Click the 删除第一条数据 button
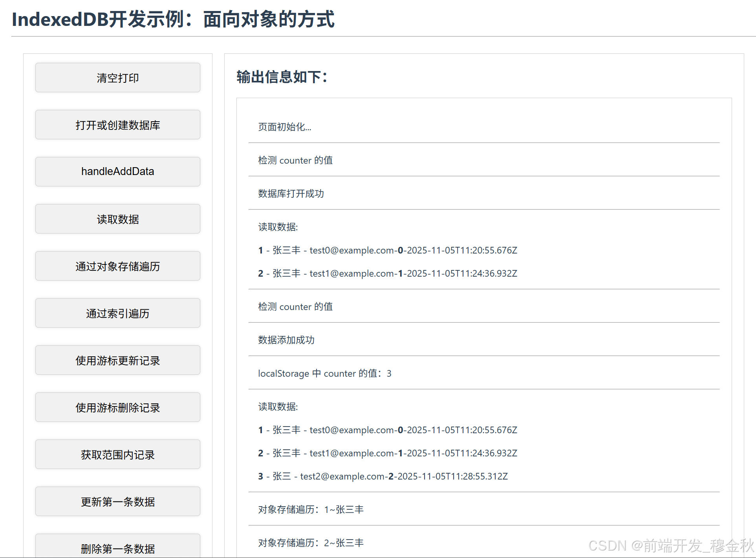Screen dimensions: 756x558 [x=117, y=548]
